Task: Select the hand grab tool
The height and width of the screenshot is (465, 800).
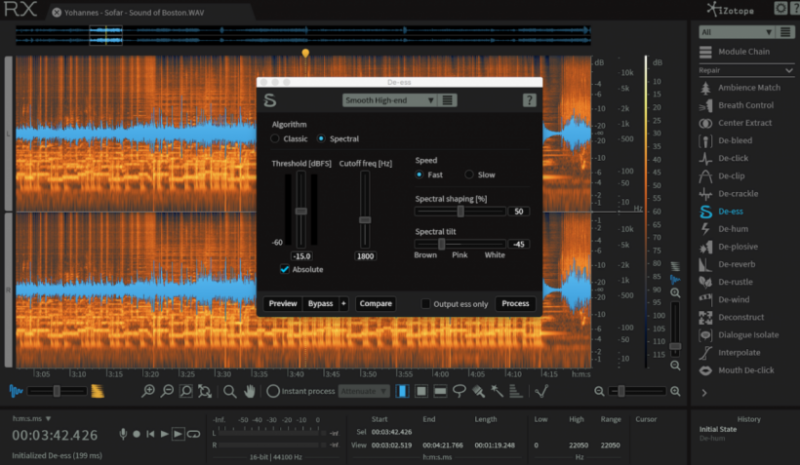Action: pyautogui.click(x=249, y=391)
